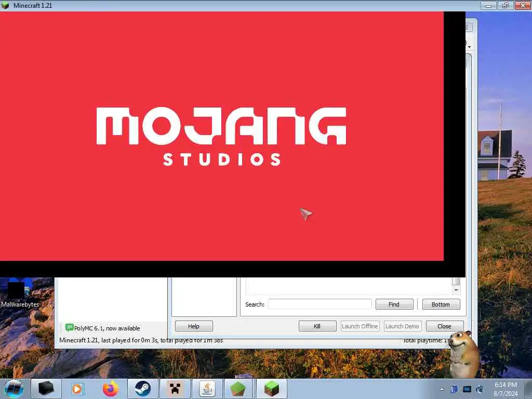Open Firefox from the taskbar

[111, 389]
